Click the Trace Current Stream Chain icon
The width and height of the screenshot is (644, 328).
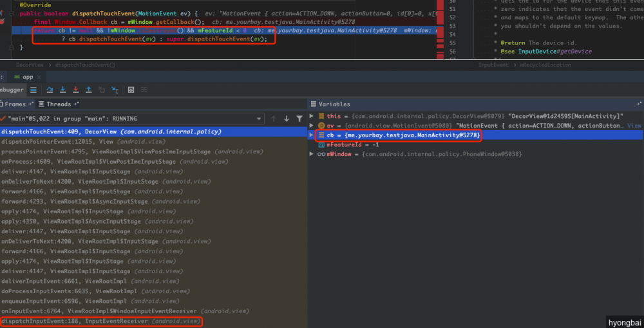[144, 90]
